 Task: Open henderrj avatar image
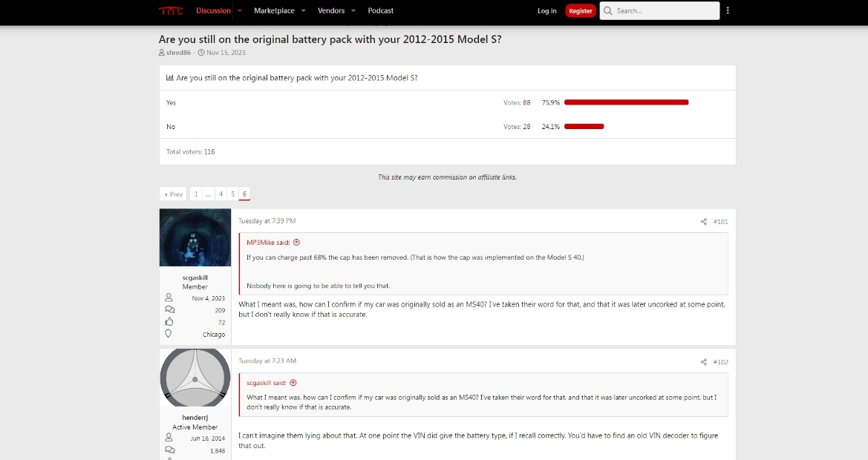pos(195,378)
